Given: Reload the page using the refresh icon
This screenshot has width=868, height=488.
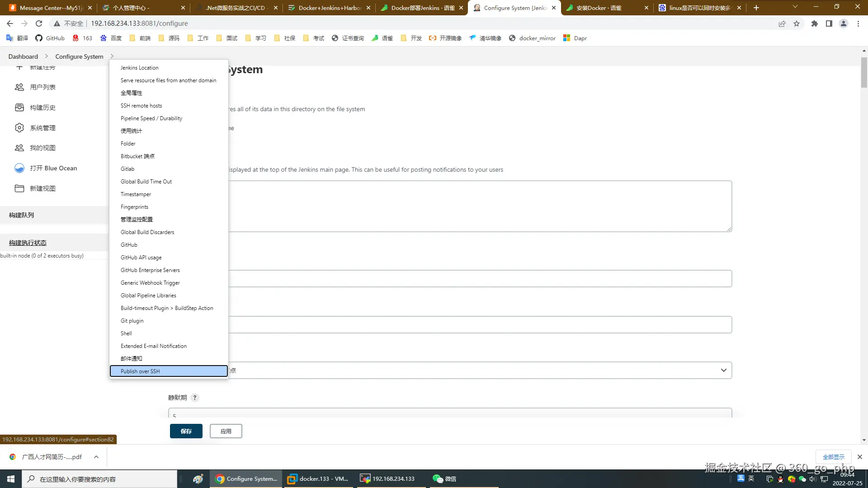Looking at the screenshot, I should coord(39,23).
